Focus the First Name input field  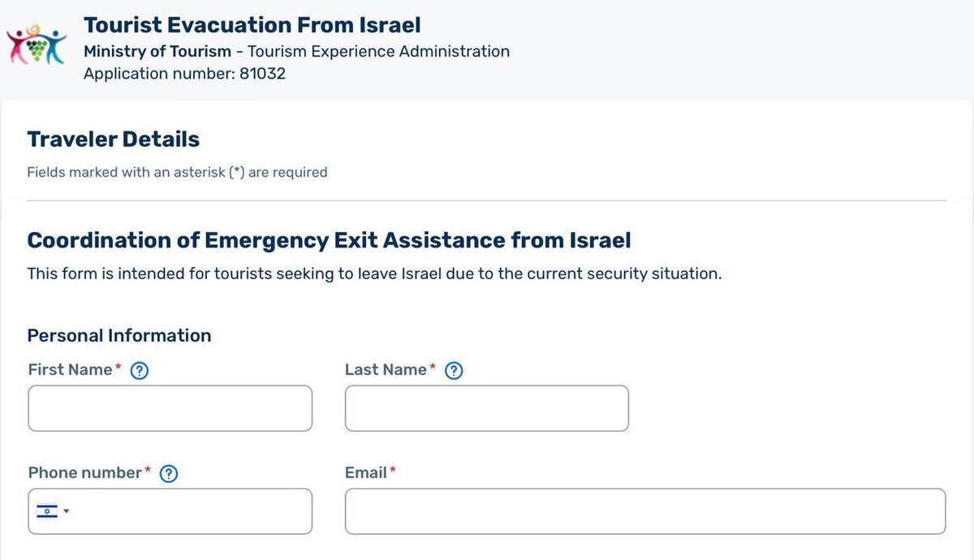pos(170,408)
